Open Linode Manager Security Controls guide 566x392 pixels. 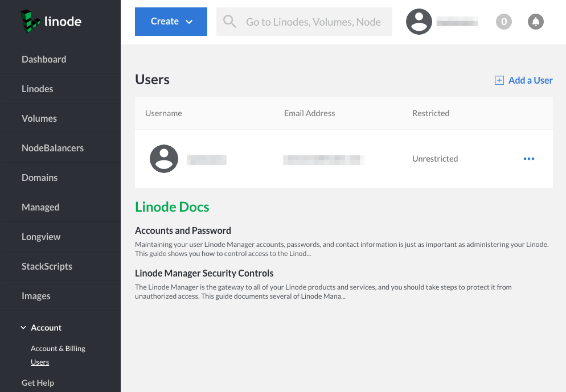point(204,273)
